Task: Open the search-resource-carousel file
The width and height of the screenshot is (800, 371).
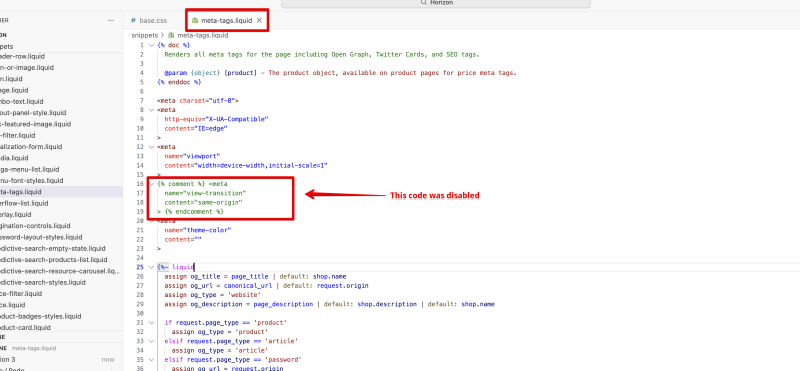Action: (61, 271)
